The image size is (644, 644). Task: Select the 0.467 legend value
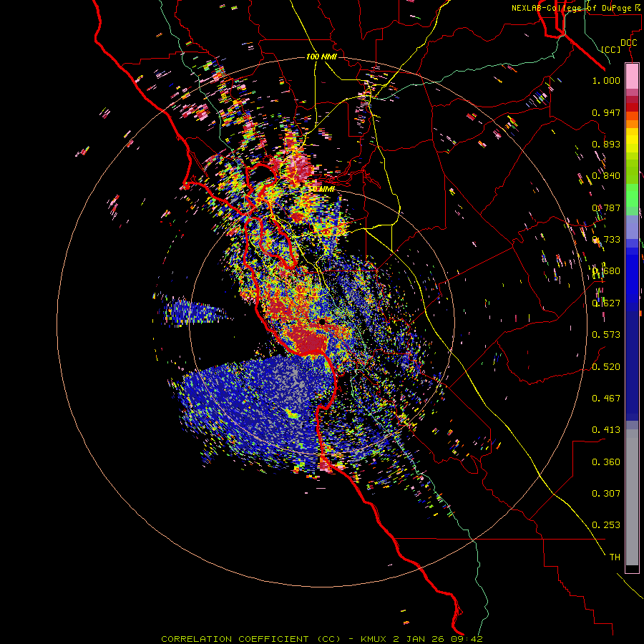click(x=606, y=399)
